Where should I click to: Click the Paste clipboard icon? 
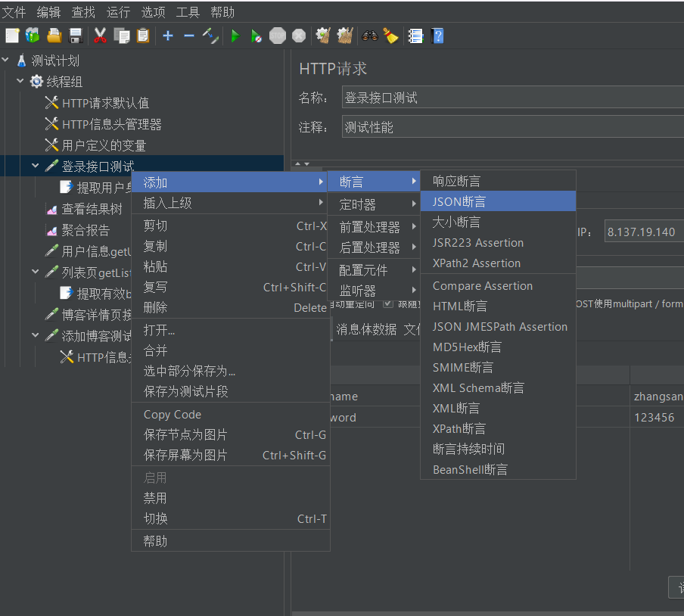coord(143,36)
